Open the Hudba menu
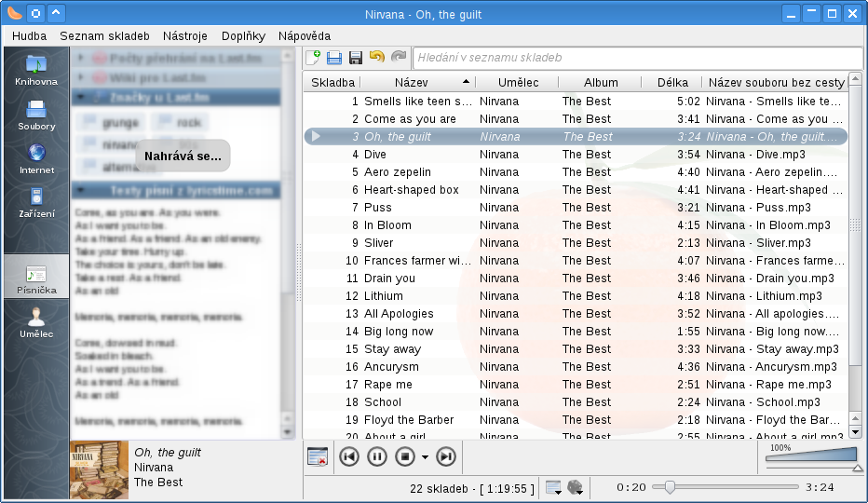 coord(30,36)
